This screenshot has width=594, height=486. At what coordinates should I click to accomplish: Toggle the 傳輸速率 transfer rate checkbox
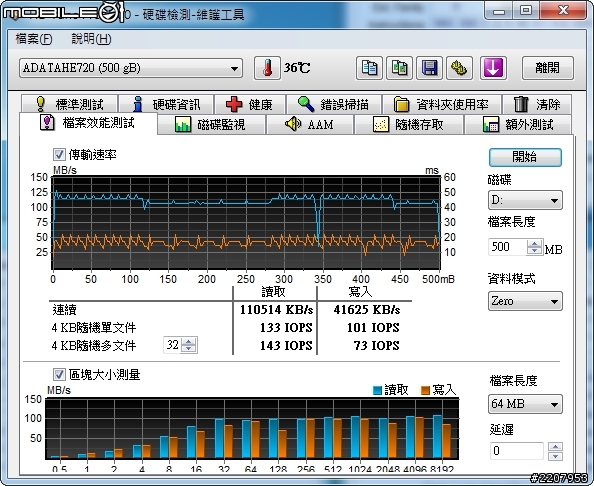[59, 154]
